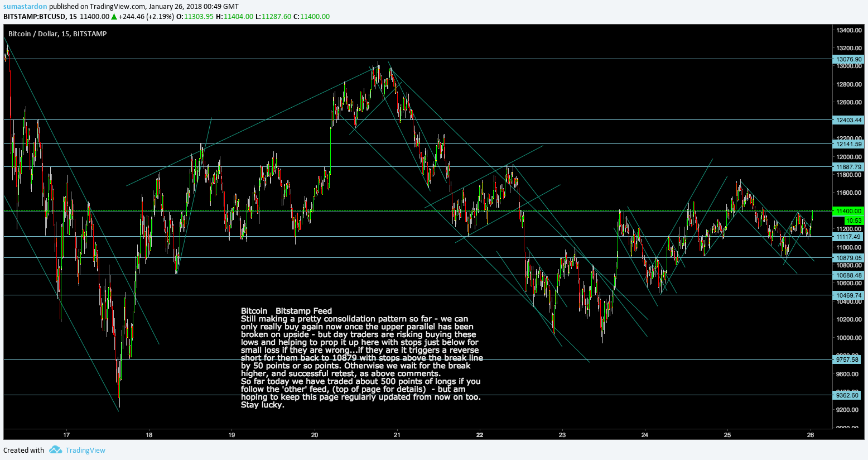Click the 'published on TradingView.com' date text
The width and height of the screenshot is (868, 460).
click(144, 6)
